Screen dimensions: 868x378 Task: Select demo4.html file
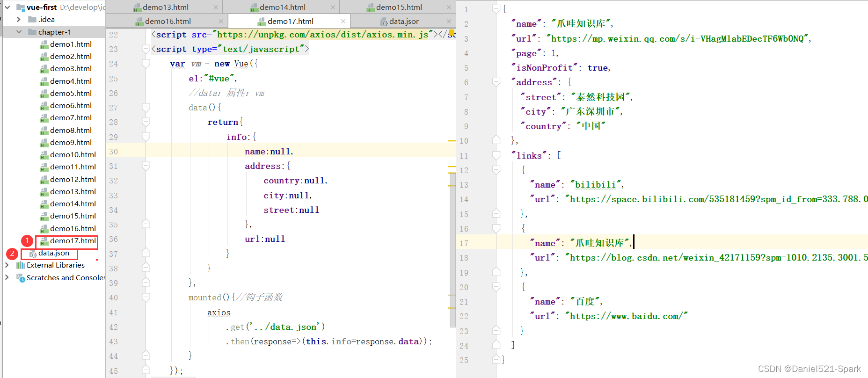71,81
